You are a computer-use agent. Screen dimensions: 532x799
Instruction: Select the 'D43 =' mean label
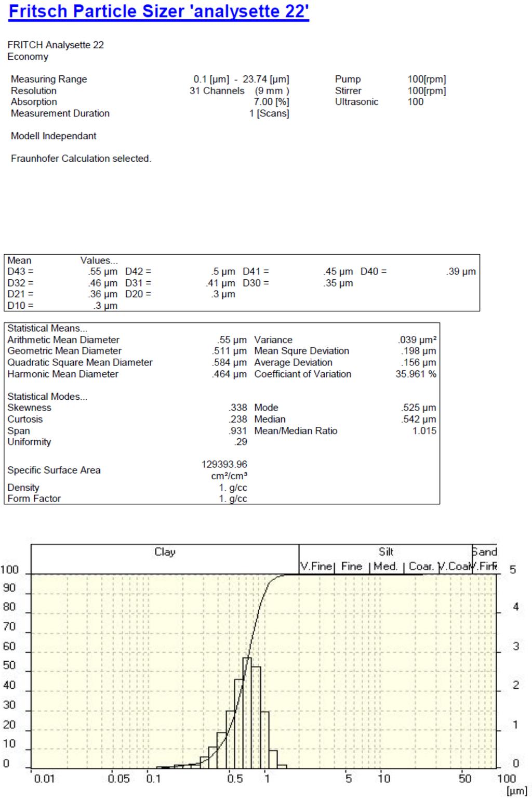point(20,271)
